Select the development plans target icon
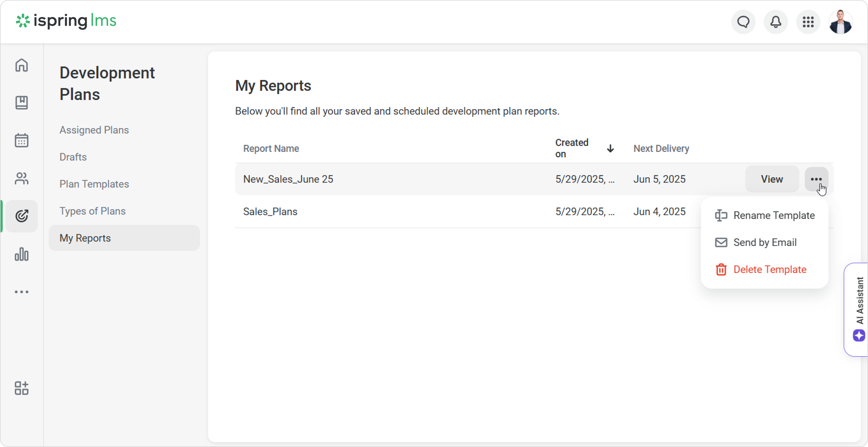868x447 pixels. (22, 216)
